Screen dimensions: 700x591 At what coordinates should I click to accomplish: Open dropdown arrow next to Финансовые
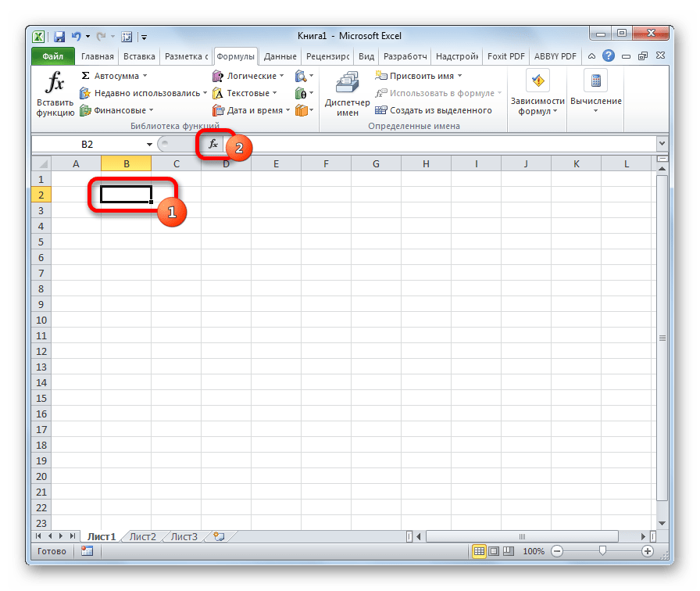(x=151, y=110)
